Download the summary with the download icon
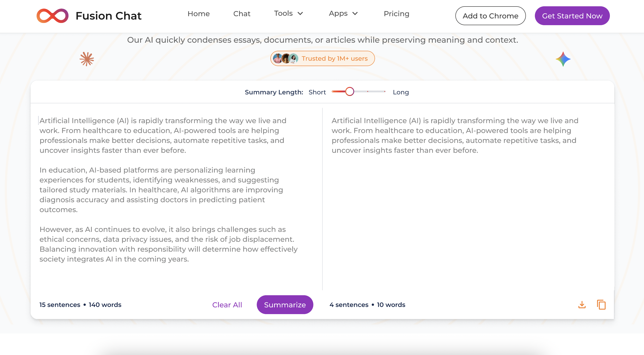 pos(582,304)
